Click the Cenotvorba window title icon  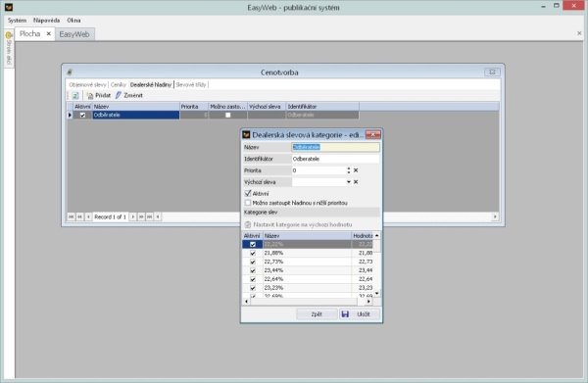click(x=70, y=72)
